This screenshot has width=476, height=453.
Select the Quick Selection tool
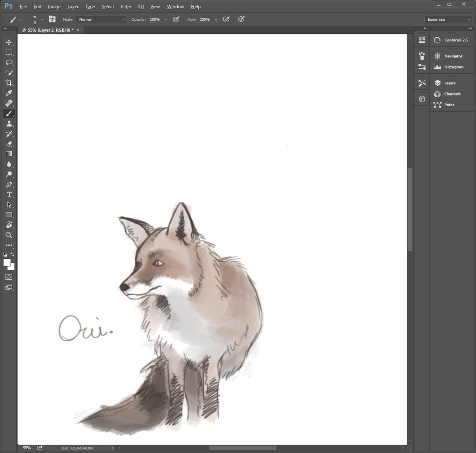[x=9, y=73]
